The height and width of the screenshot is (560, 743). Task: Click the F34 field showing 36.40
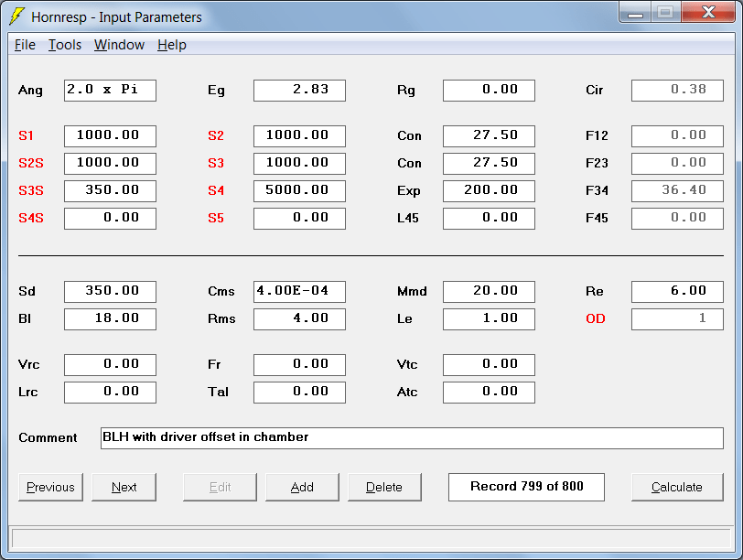click(x=677, y=191)
